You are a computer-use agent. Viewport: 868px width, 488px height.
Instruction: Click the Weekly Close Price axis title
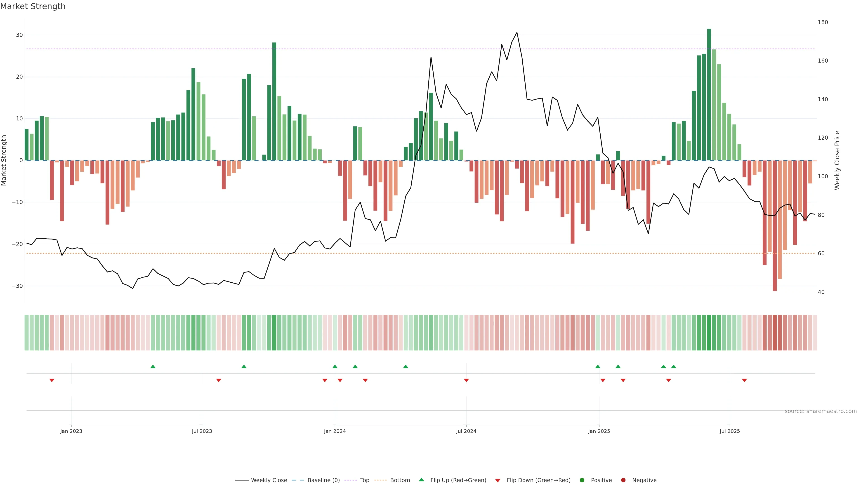point(837,160)
